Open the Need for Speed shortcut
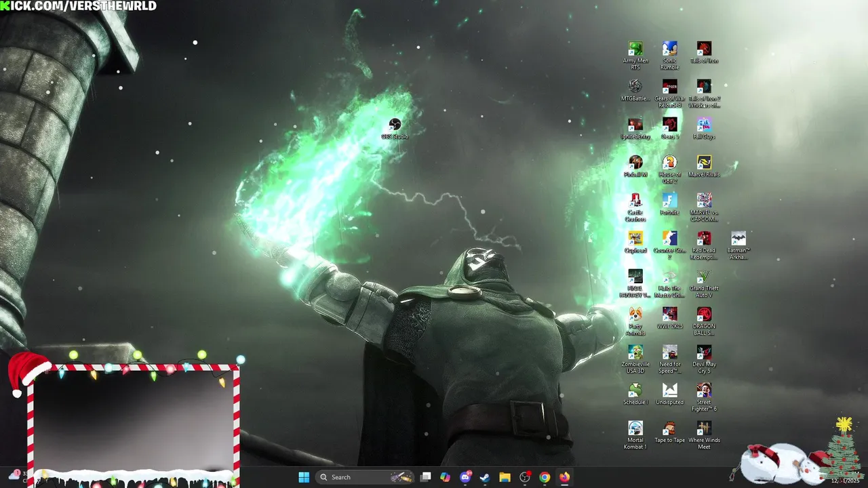The width and height of the screenshot is (868, 488). click(669, 359)
